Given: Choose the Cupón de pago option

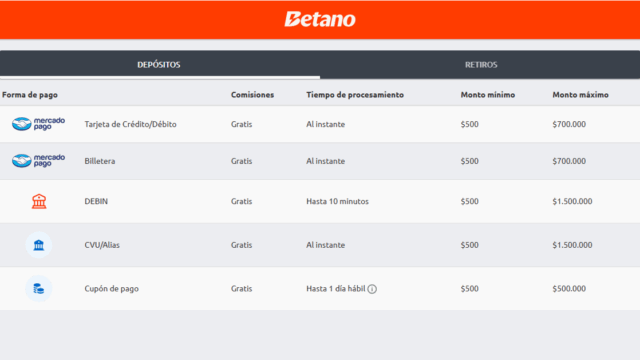Looking at the screenshot, I should pyautogui.click(x=111, y=289).
